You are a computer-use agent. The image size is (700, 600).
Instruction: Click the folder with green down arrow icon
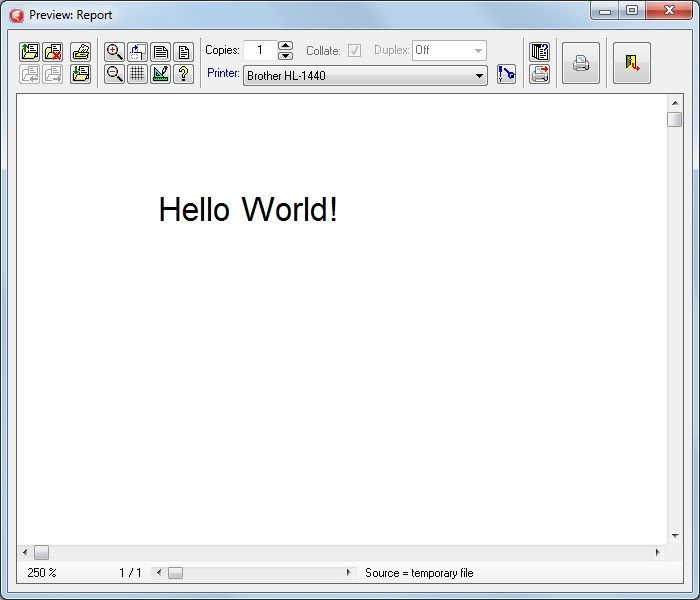[x=80, y=74]
